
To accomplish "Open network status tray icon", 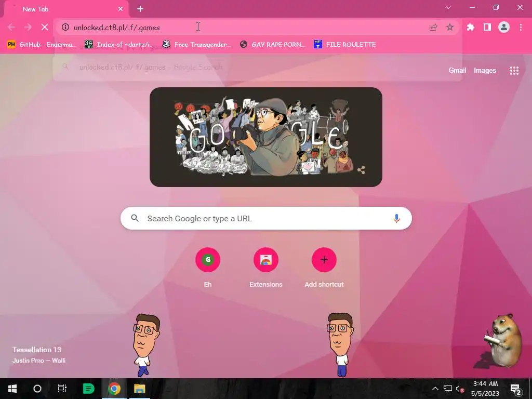I will click(447, 389).
